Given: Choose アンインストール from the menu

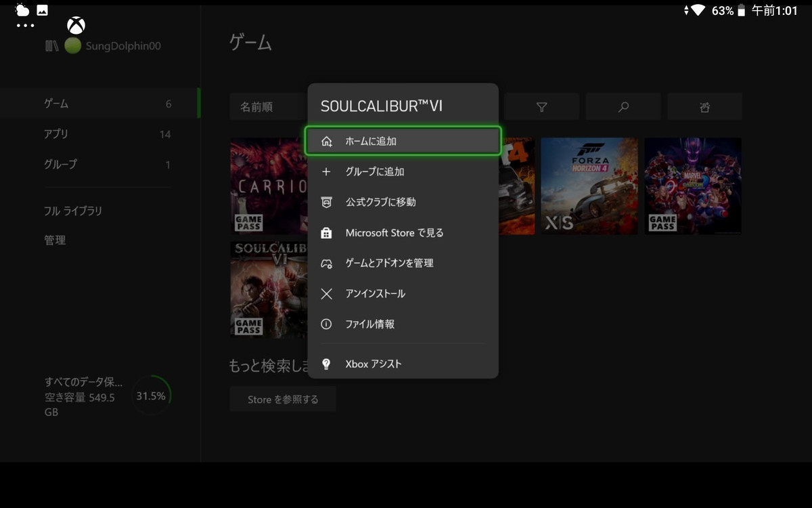Looking at the screenshot, I should pyautogui.click(x=403, y=294).
